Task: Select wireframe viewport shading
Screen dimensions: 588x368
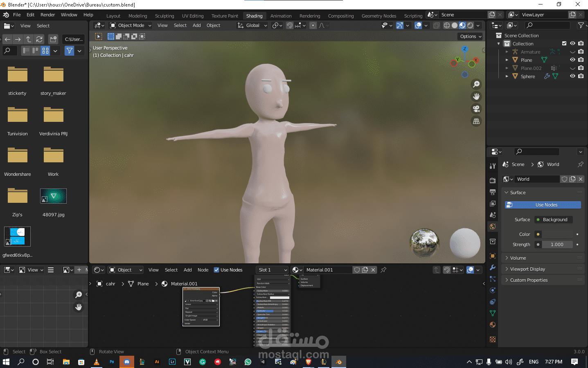Action: (x=447, y=25)
